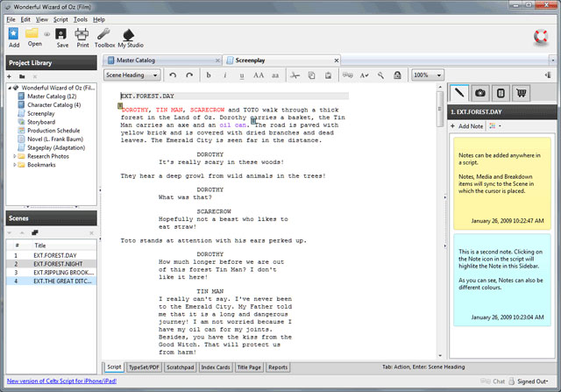
Task: Convert text to lowercase with aa button
Action: [275, 75]
